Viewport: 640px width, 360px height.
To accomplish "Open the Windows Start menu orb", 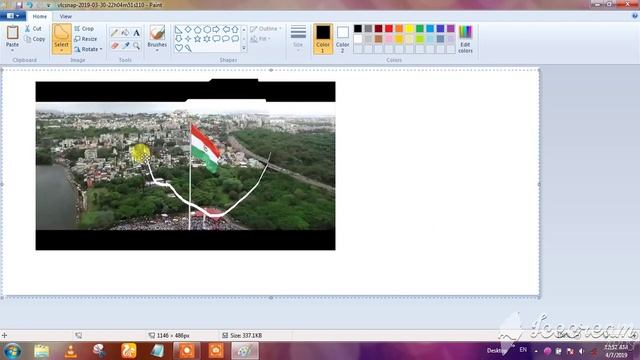I will (12, 351).
